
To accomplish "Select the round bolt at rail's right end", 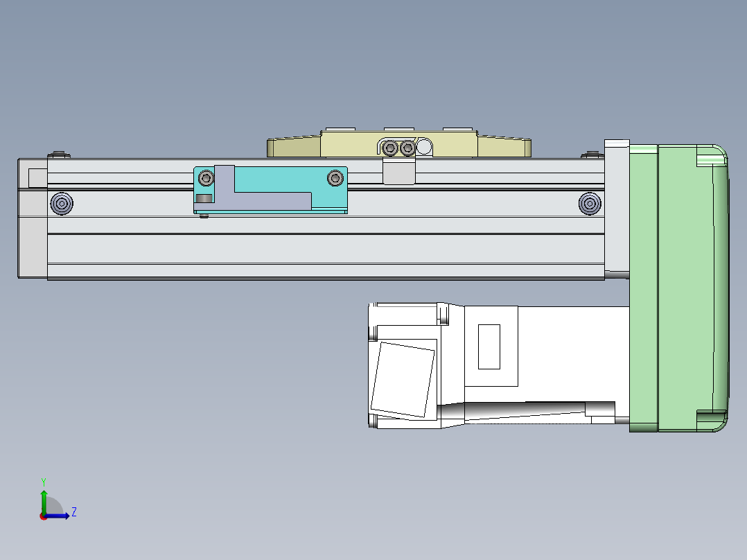I will click(590, 204).
